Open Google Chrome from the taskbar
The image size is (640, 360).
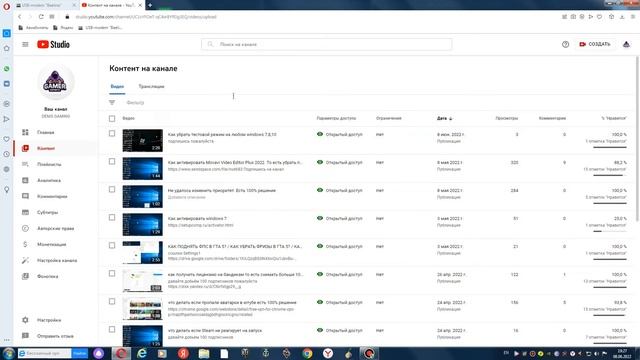tap(307, 353)
